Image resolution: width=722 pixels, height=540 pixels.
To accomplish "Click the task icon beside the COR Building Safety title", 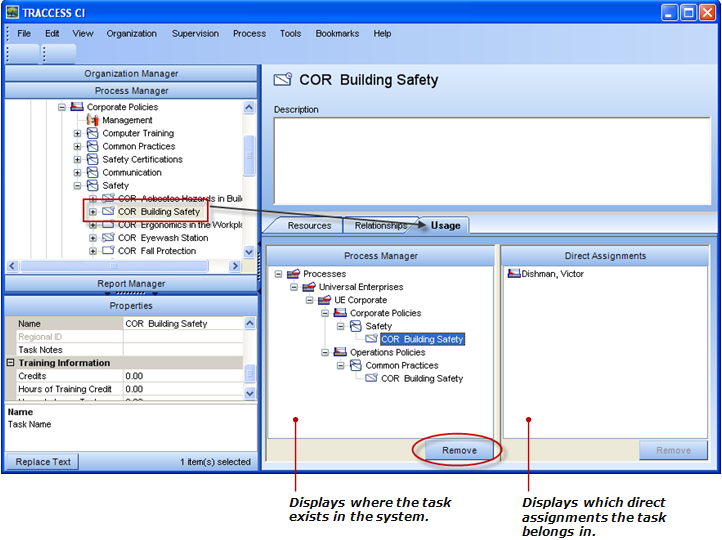I will click(x=283, y=80).
